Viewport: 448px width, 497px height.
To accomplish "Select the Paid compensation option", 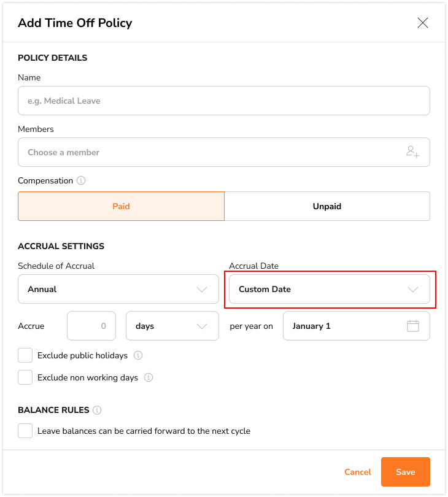I will click(121, 206).
